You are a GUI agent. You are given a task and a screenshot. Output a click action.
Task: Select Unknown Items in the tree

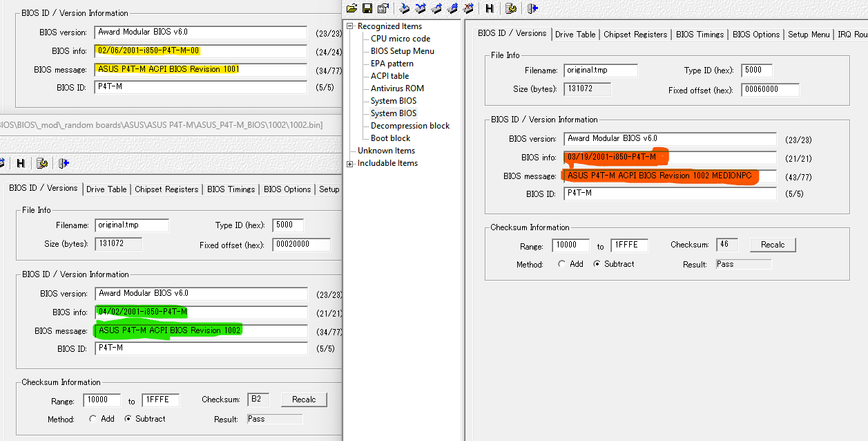click(x=386, y=151)
